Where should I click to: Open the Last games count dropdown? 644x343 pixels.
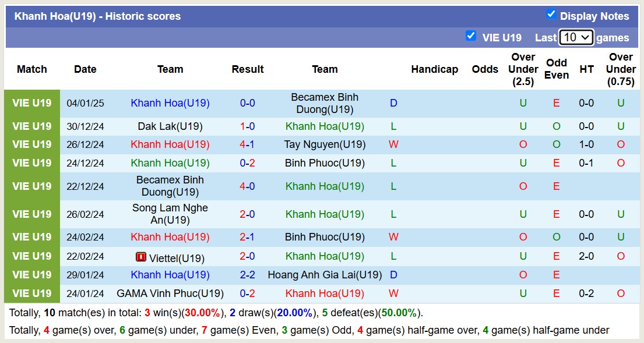pyautogui.click(x=576, y=37)
